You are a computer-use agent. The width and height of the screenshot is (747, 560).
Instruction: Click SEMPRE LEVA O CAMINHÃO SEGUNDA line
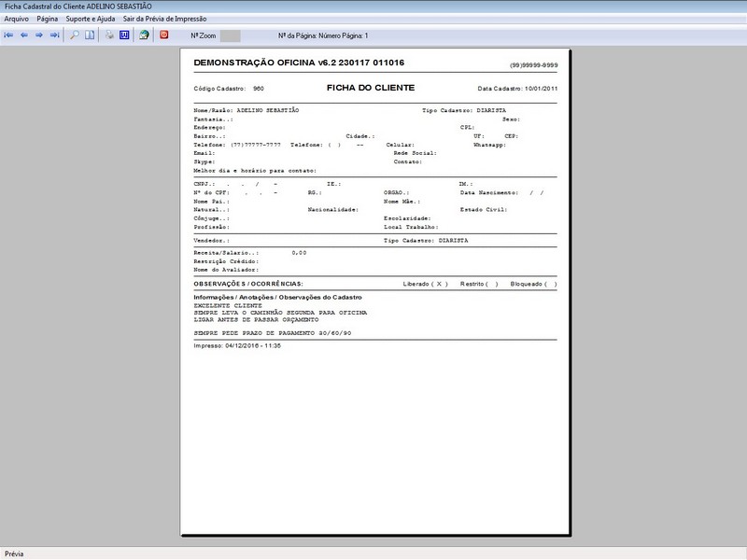coord(280,313)
